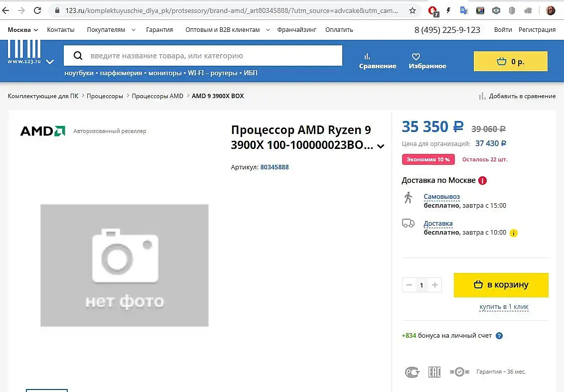Go to Процессоры breadcrumb
564x392 pixels.
pos(105,96)
